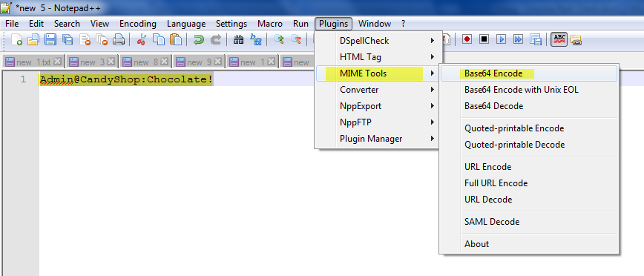This screenshot has height=276, width=644.
Task: Close the new 3 tab
Action: (111, 62)
